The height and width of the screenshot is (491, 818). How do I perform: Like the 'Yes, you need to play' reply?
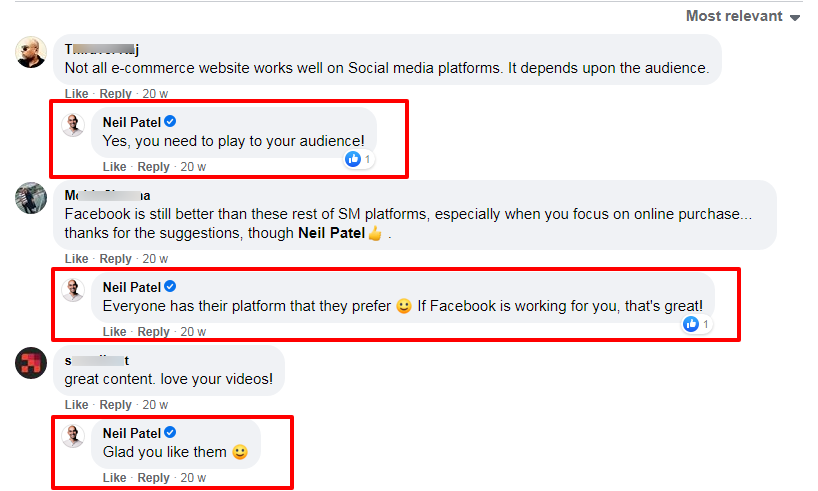click(114, 167)
